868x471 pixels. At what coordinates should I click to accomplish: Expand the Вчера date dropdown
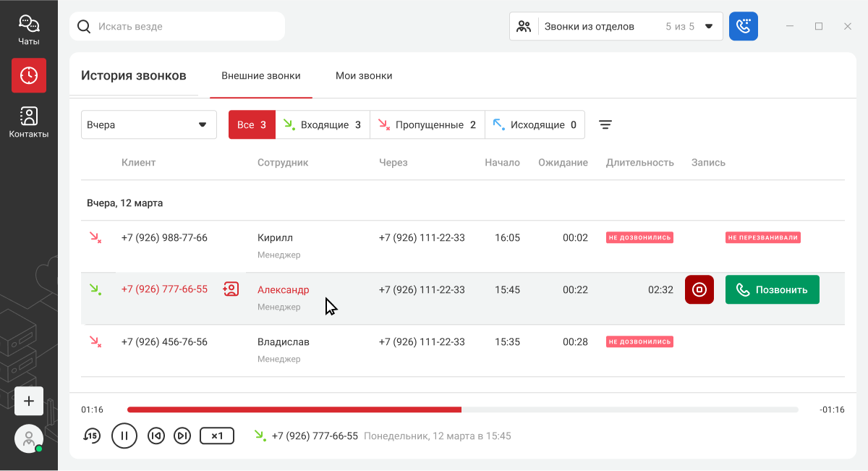[148, 124]
